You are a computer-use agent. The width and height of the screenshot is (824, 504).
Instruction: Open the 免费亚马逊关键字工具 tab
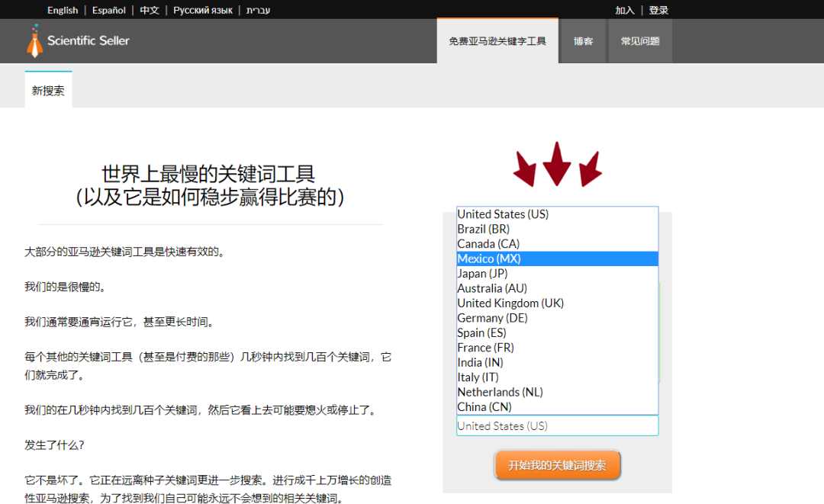point(497,41)
